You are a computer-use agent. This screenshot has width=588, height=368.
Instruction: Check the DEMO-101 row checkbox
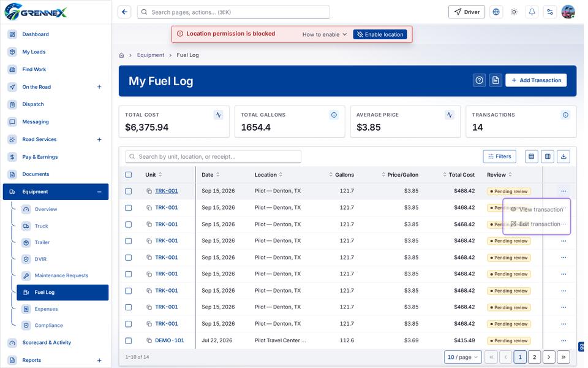click(128, 340)
